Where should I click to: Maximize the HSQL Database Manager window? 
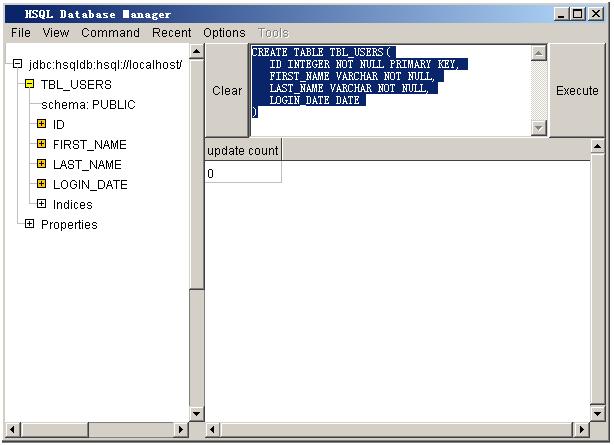coord(578,14)
